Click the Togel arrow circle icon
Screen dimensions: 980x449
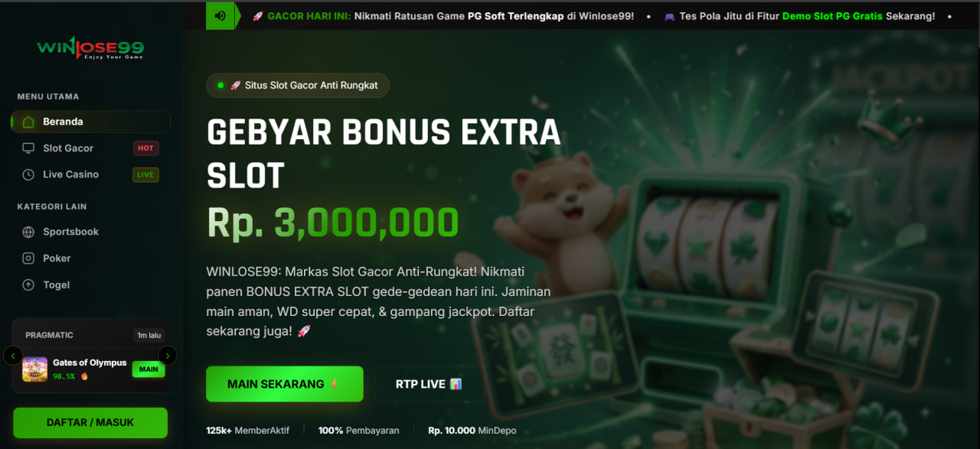(28, 285)
